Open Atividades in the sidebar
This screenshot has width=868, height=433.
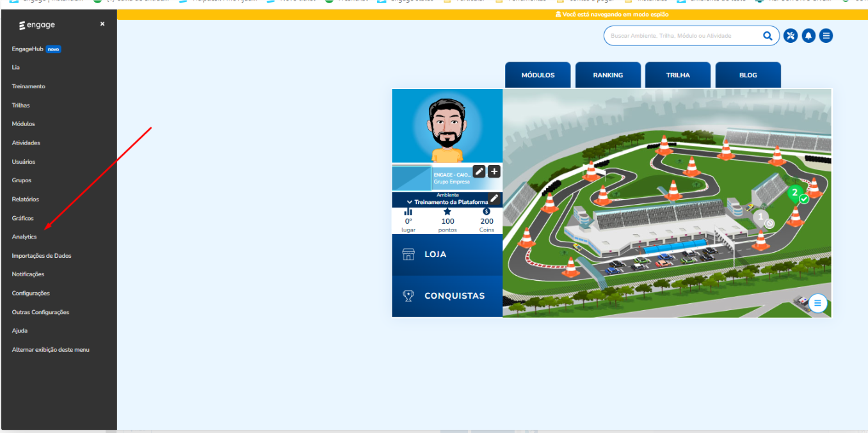26,143
